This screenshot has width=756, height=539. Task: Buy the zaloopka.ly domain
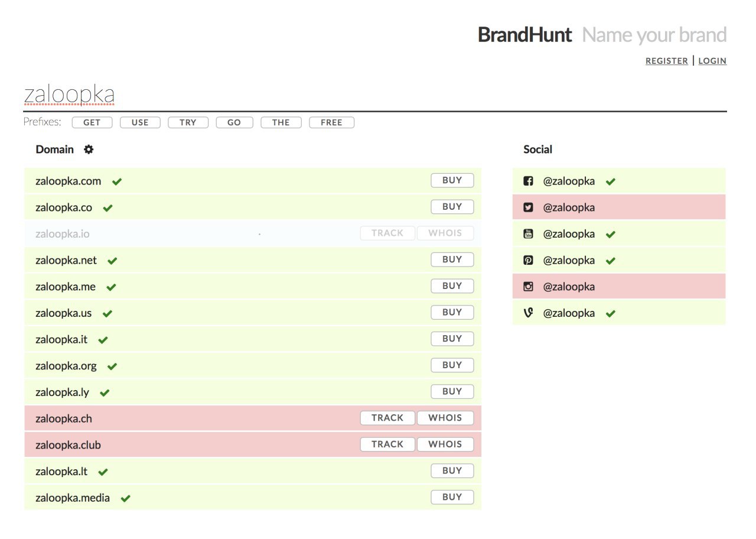pos(452,391)
